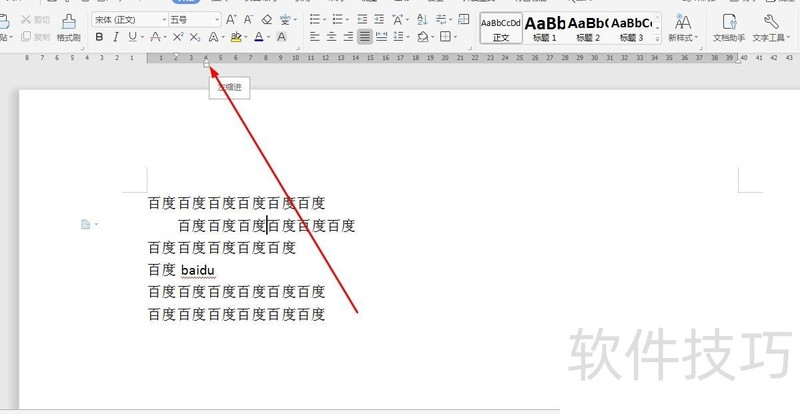Open the font size box 五号
Viewport: 800px width, 414px height.
(x=194, y=20)
